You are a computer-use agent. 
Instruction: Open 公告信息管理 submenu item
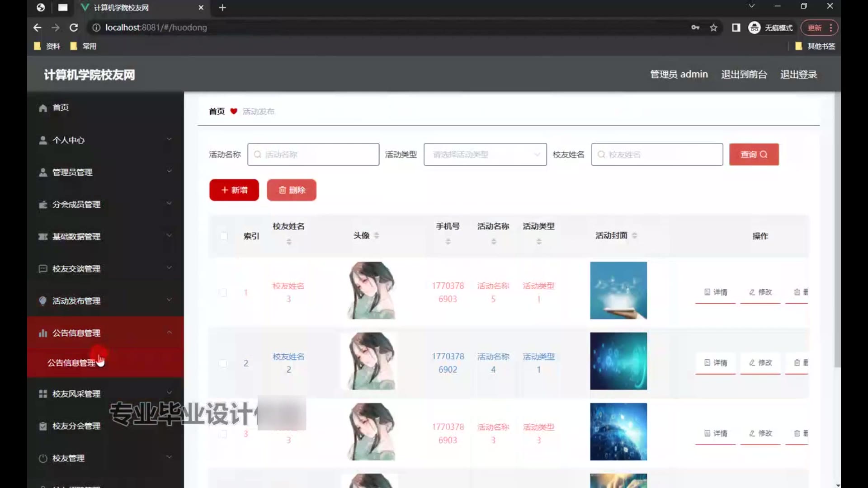pyautogui.click(x=105, y=363)
